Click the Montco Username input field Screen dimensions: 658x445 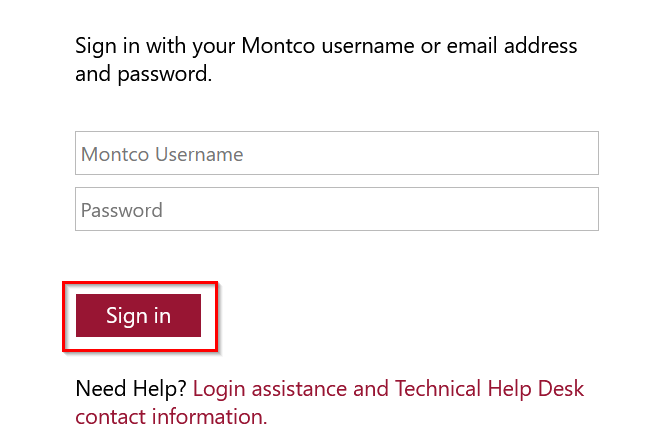point(337,153)
